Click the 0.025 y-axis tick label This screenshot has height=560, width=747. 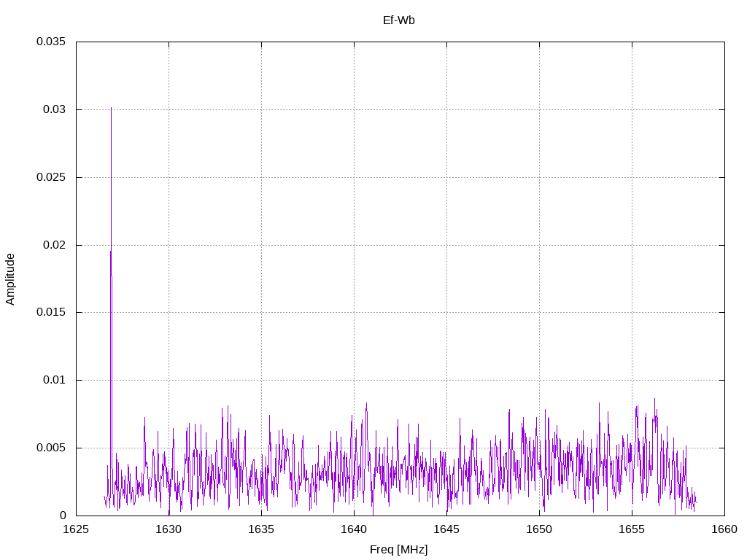pos(51,177)
